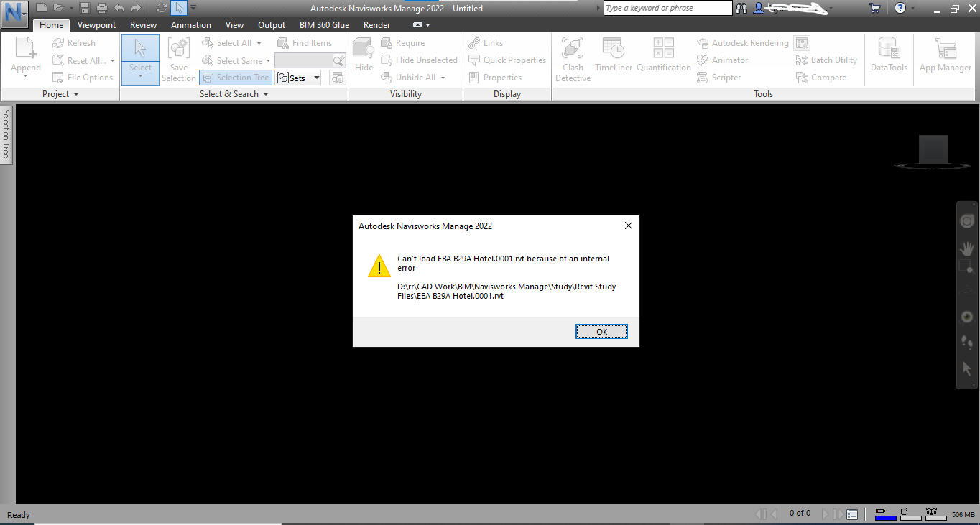
Task: Open the Sets dropdown
Action: 316,77
